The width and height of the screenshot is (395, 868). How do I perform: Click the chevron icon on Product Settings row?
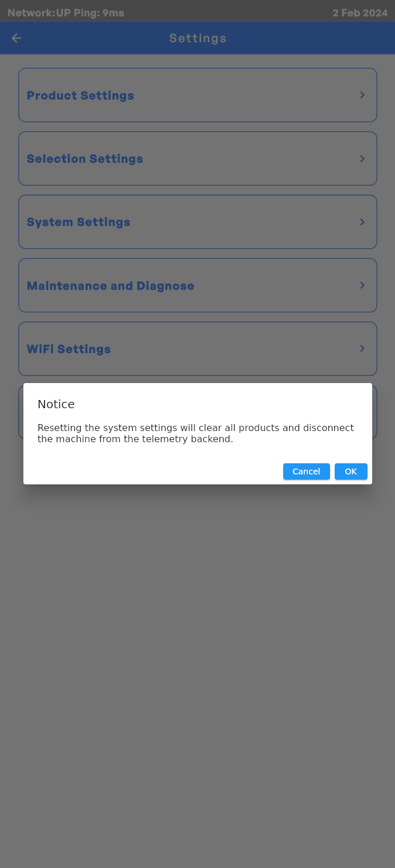(362, 94)
